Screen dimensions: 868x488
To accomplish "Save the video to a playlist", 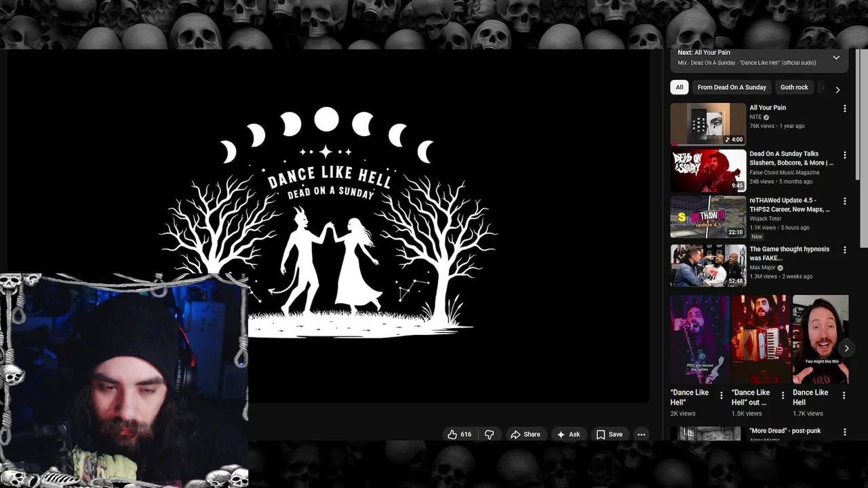I will pos(609,434).
